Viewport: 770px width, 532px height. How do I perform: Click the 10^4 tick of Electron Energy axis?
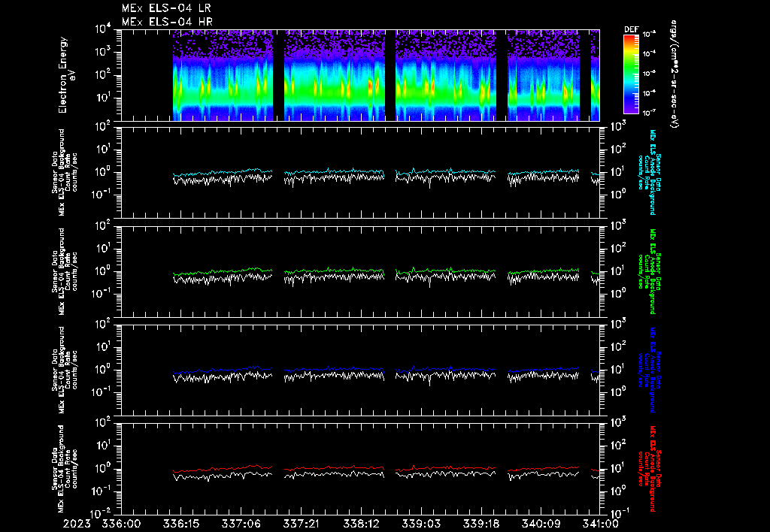pyautogui.click(x=103, y=29)
